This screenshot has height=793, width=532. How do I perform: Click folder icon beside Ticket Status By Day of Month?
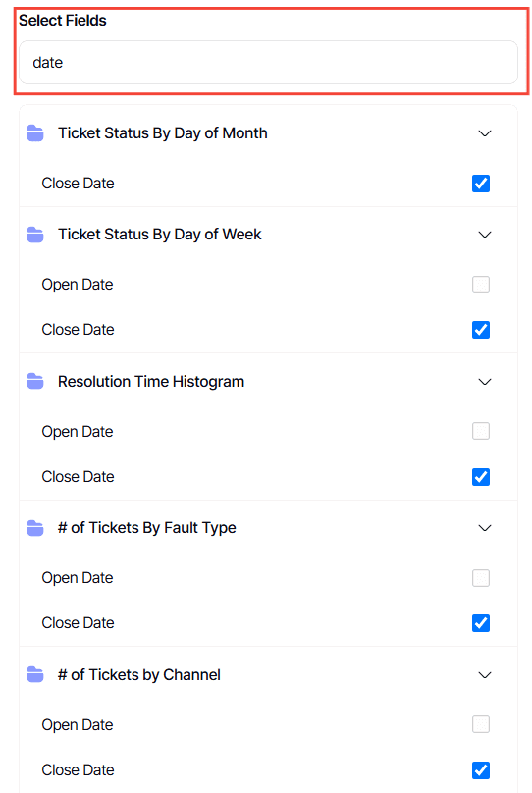point(35,133)
